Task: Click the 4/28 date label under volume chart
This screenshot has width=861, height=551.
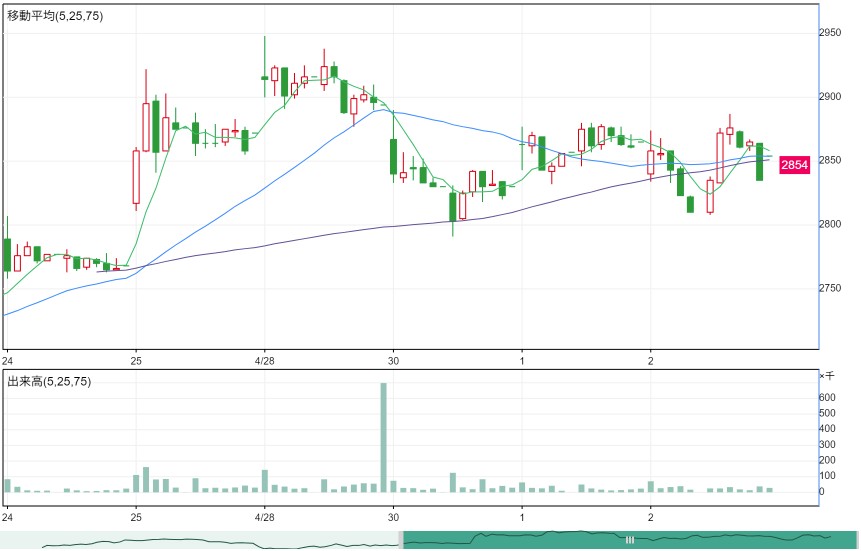Action: click(x=265, y=517)
